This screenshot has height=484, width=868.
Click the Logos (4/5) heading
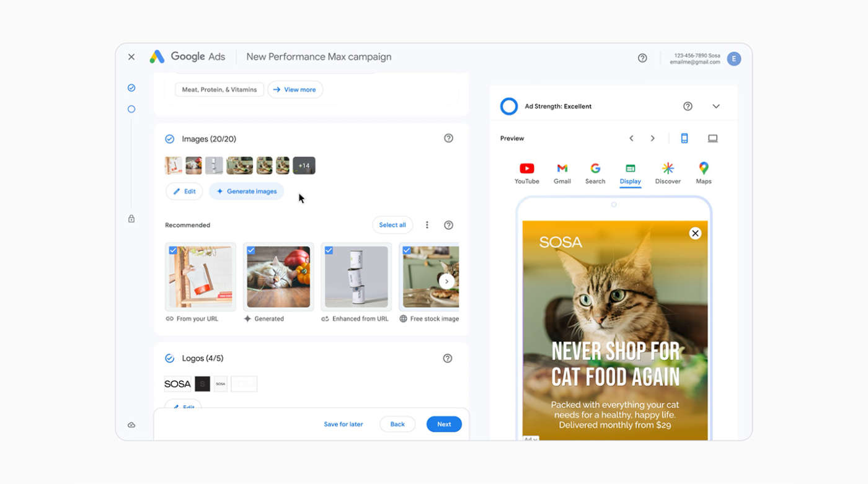[203, 358]
